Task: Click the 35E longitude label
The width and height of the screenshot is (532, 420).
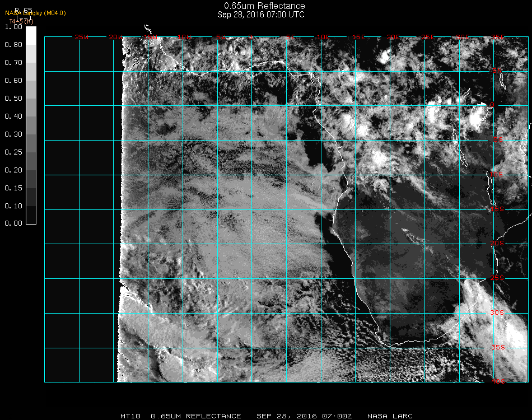Action: pos(498,37)
